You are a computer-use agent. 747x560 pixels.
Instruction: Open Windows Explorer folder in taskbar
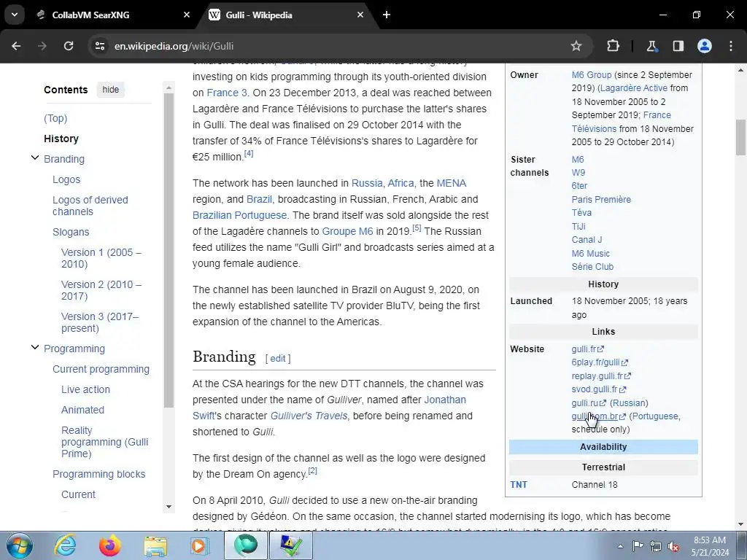(x=155, y=545)
